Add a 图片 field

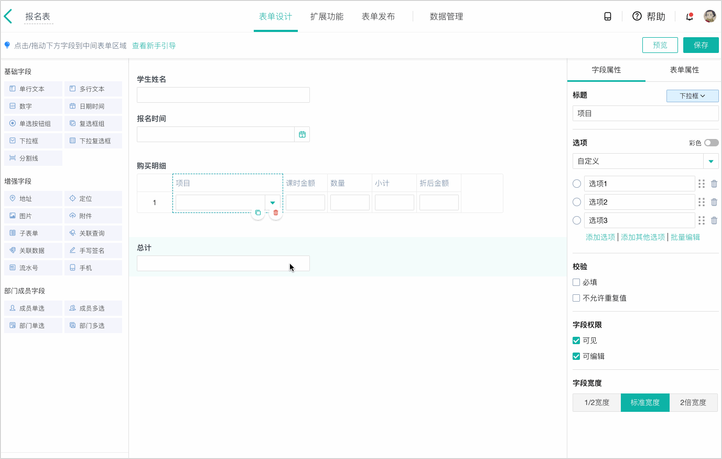[x=33, y=216]
